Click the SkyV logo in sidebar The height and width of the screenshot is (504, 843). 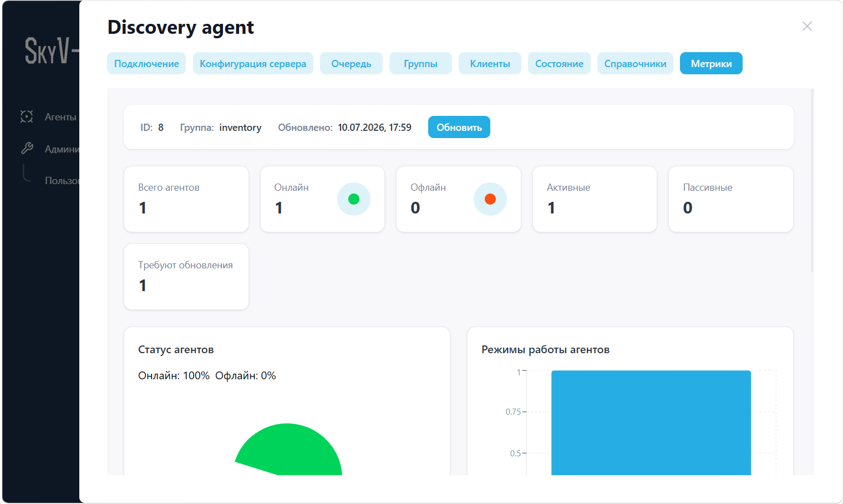(x=52, y=50)
